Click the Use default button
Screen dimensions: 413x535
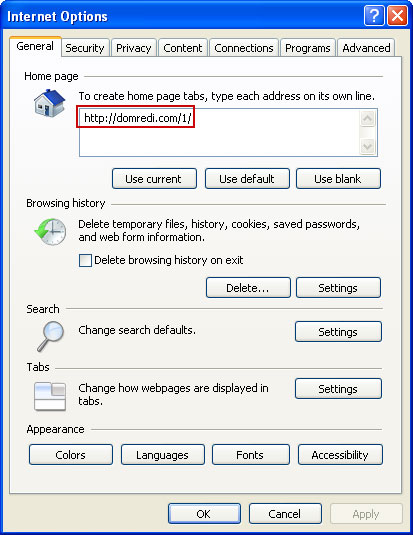point(247,178)
